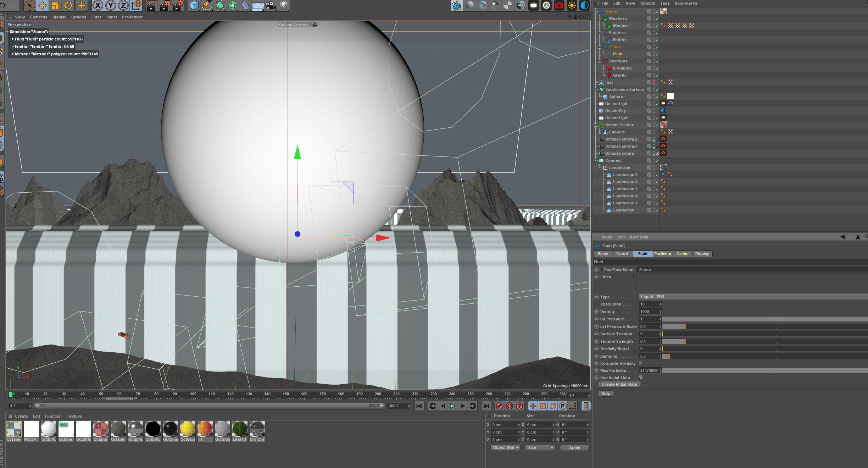868x468 pixels.
Task: Switch the world coordinate system icon
Action: pyautogui.click(x=137, y=5)
